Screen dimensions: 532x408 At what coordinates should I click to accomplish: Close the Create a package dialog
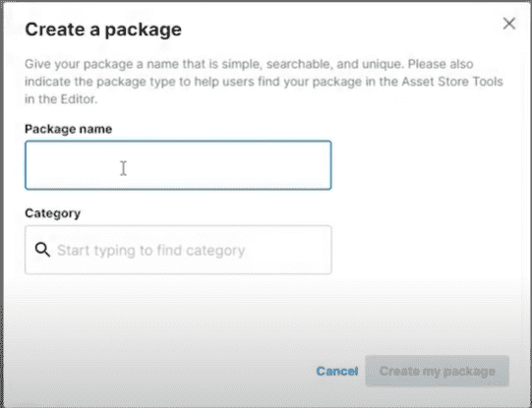509,24
